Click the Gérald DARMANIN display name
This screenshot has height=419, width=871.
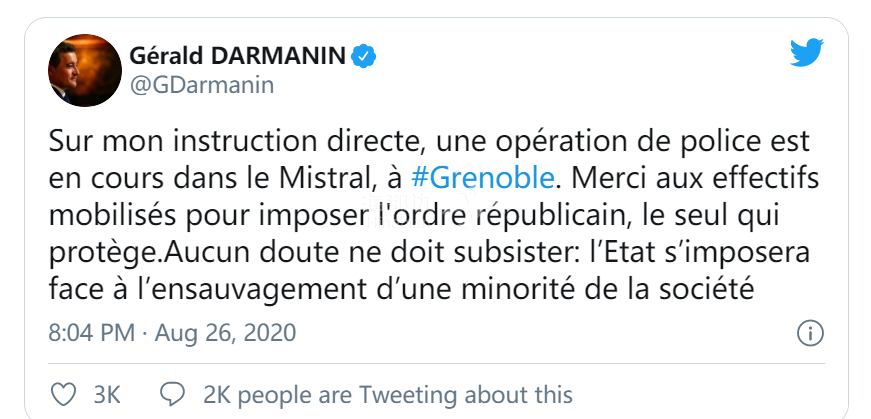click(x=239, y=55)
